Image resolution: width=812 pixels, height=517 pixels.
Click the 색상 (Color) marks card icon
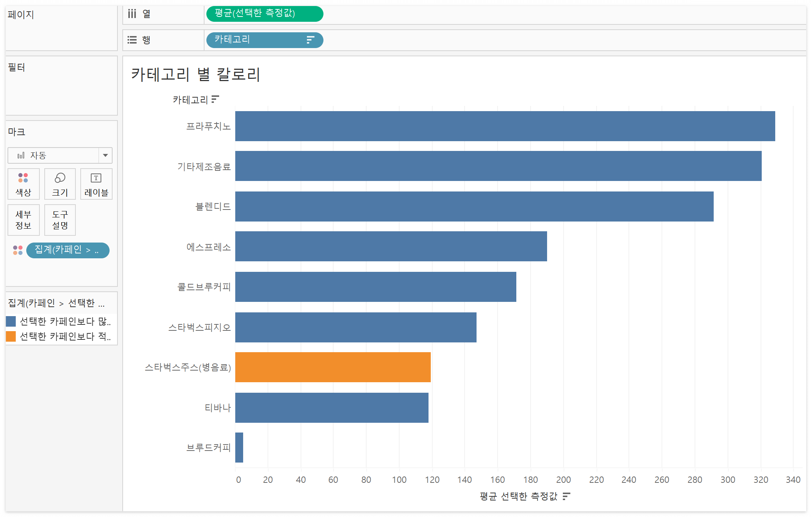(23, 178)
